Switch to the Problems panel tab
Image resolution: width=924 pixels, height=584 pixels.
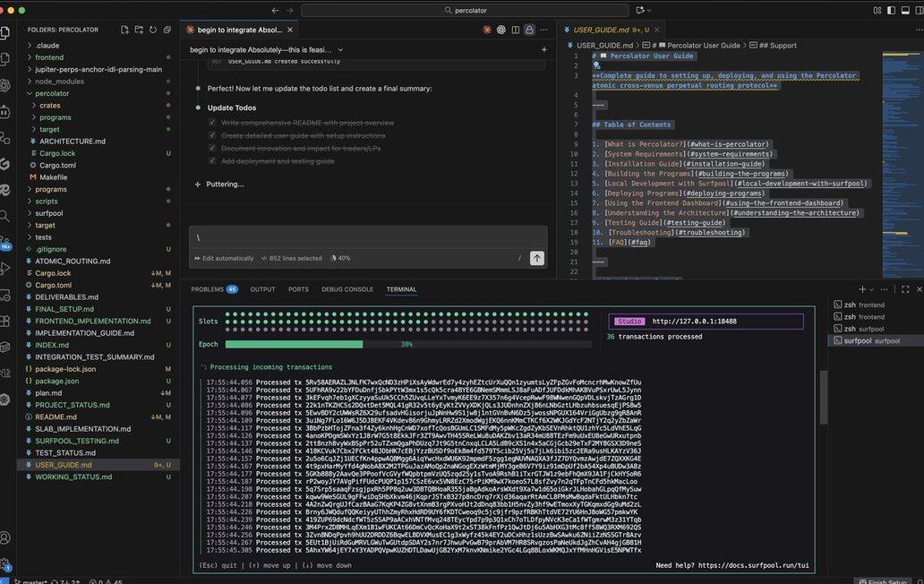pyautogui.click(x=213, y=289)
